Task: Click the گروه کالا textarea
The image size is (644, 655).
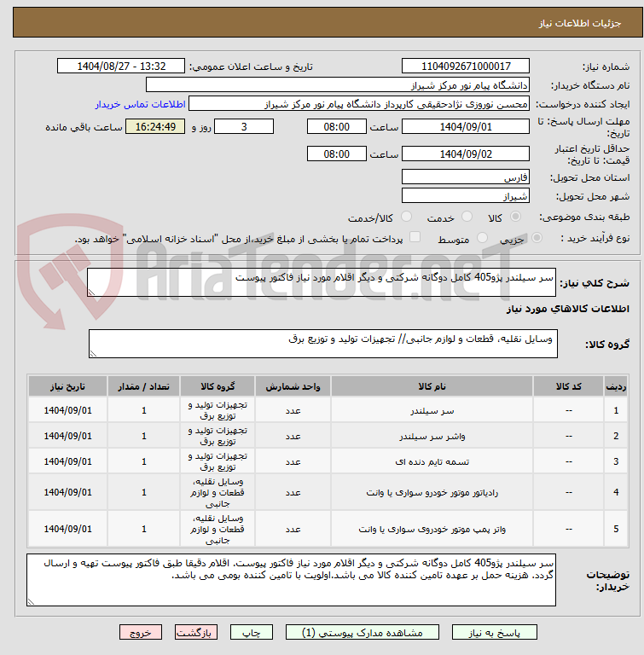Action: 323,344
